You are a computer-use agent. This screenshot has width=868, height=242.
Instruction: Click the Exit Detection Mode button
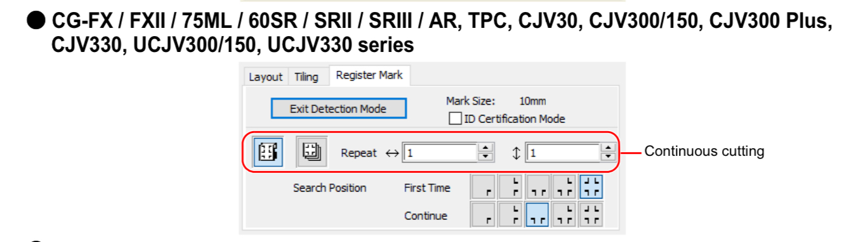click(338, 108)
